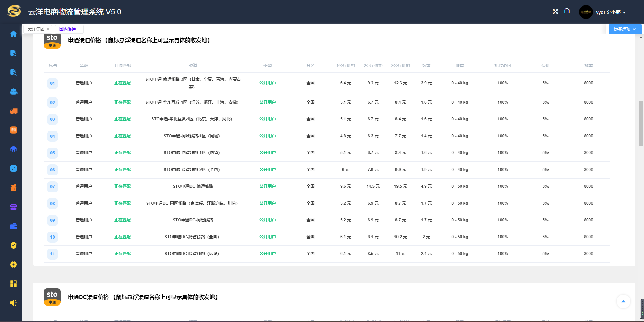The width and height of the screenshot is (644, 322).
Task: Close the 云洋集团 tab
Action: (48, 29)
